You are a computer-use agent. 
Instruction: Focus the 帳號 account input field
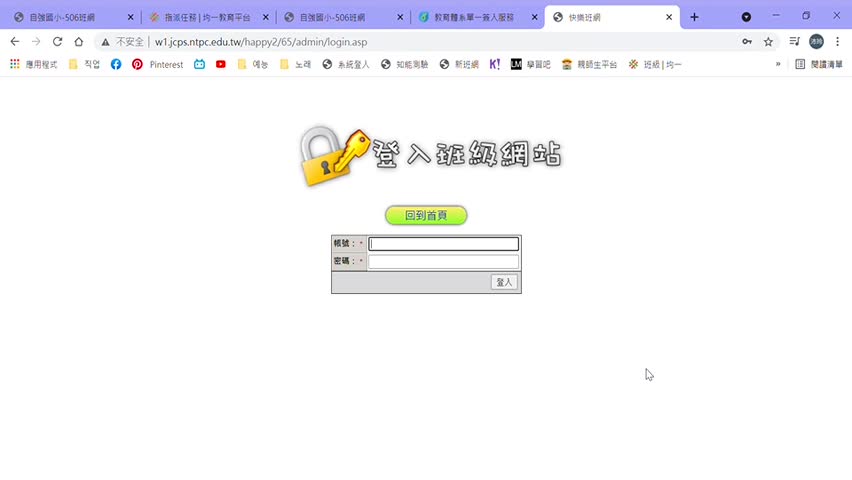(443, 244)
